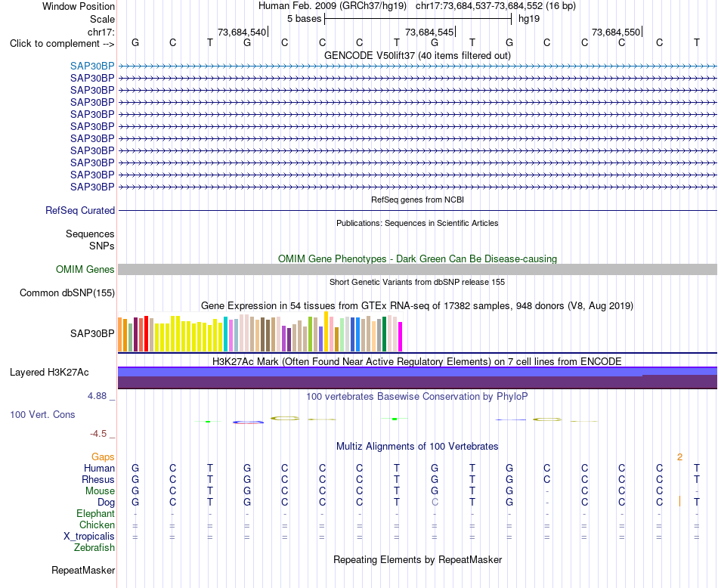Select the Human alignment row label

pos(99,468)
